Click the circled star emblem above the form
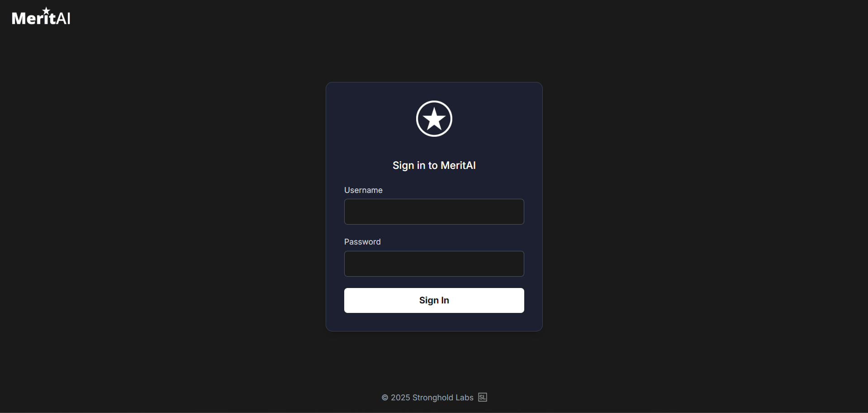Screen dimensions: 868x413 click(x=434, y=119)
